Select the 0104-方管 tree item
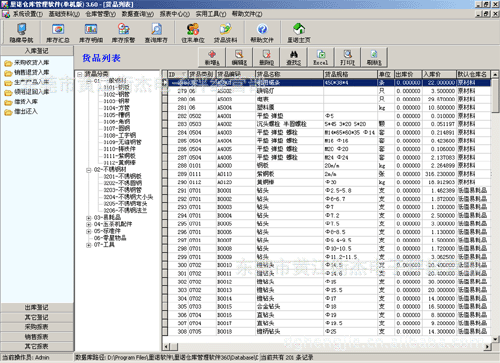Viewport: 500px width, 363px height. tap(116, 108)
